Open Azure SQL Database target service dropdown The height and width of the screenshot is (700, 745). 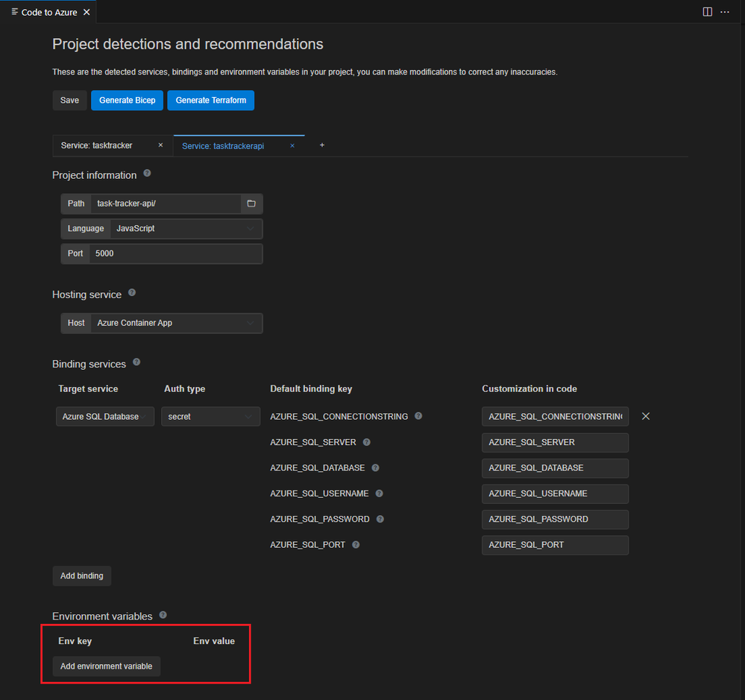coord(105,417)
